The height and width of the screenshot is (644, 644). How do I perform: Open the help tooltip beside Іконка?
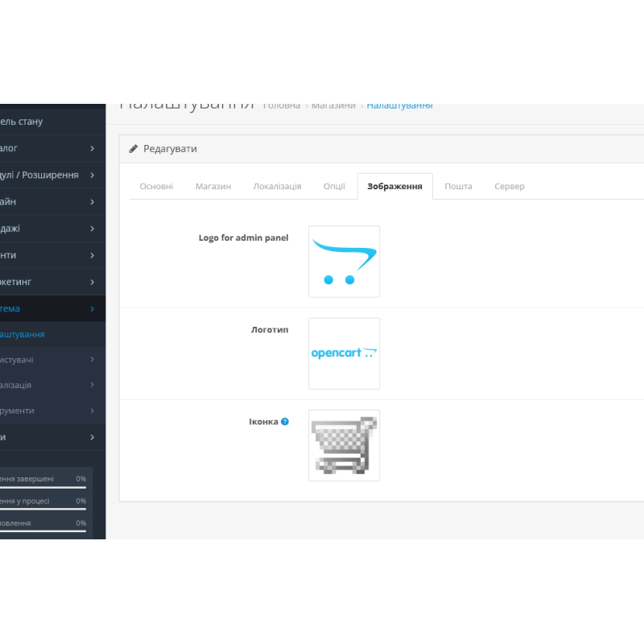[285, 421]
